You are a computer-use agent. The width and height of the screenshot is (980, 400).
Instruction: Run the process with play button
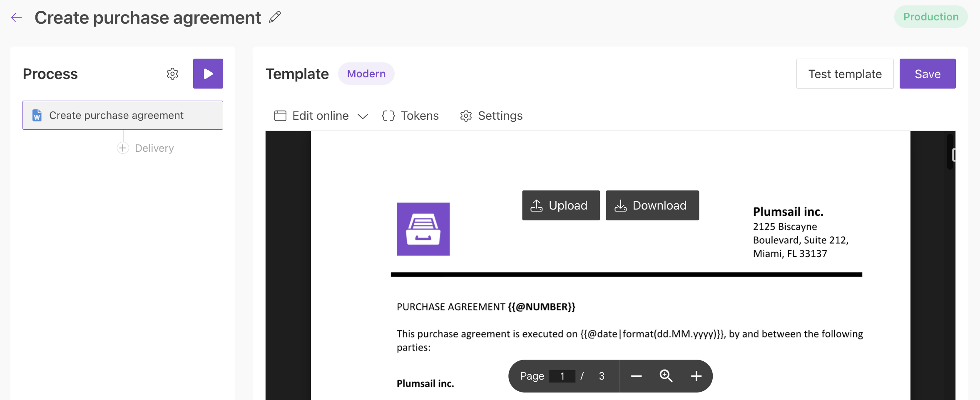tap(208, 74)
